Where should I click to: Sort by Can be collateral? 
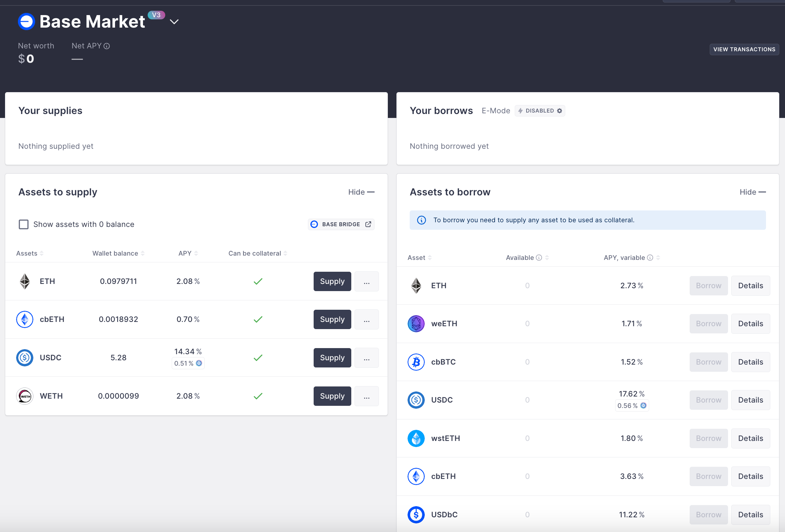coord(258,253)
